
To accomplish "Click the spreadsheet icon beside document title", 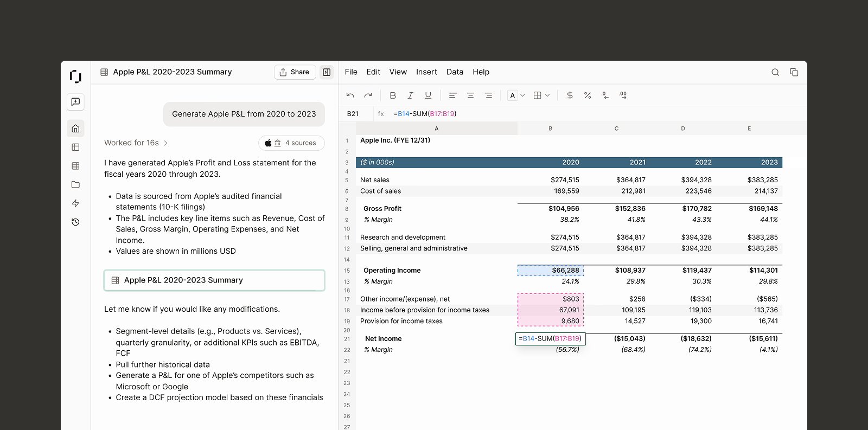I will click(105, 72).
